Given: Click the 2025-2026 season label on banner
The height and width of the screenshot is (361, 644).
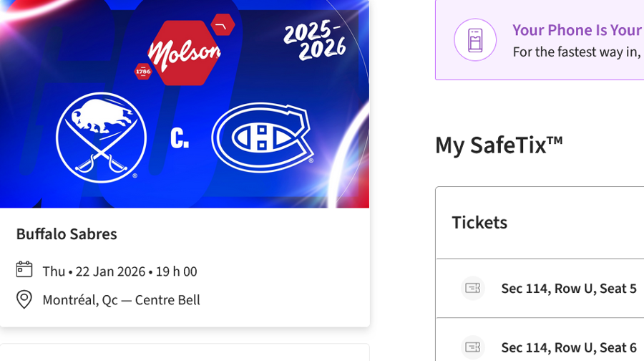Looking at the screenshot, I should (x=315, y=40).
